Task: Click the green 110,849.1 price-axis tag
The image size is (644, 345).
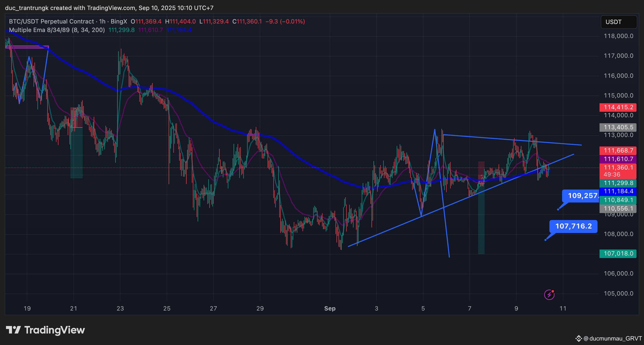Action: click(x=618, y=200)
